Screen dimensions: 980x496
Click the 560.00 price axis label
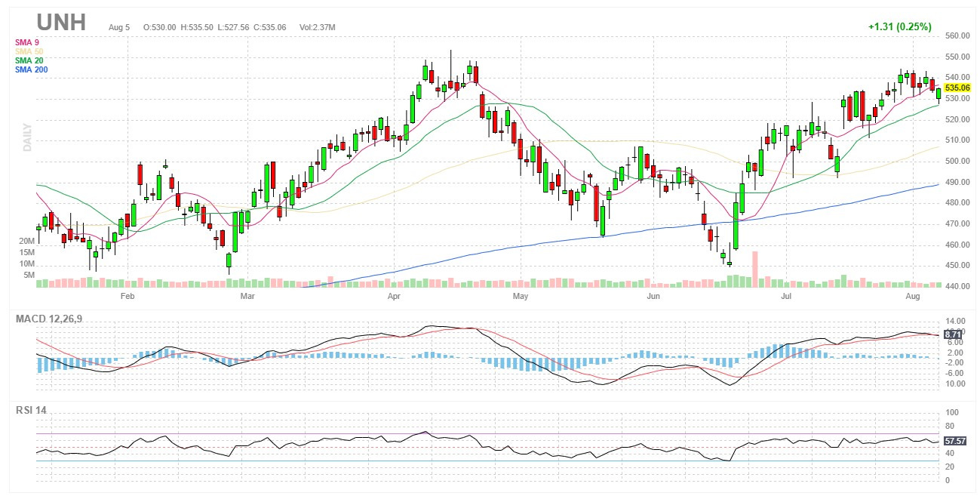[958, 35]
